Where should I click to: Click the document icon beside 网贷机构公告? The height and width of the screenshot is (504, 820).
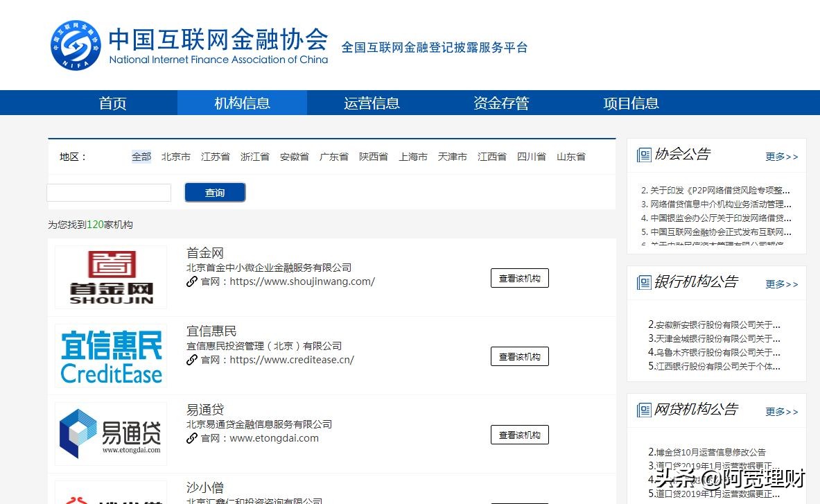tap(643, 410)
